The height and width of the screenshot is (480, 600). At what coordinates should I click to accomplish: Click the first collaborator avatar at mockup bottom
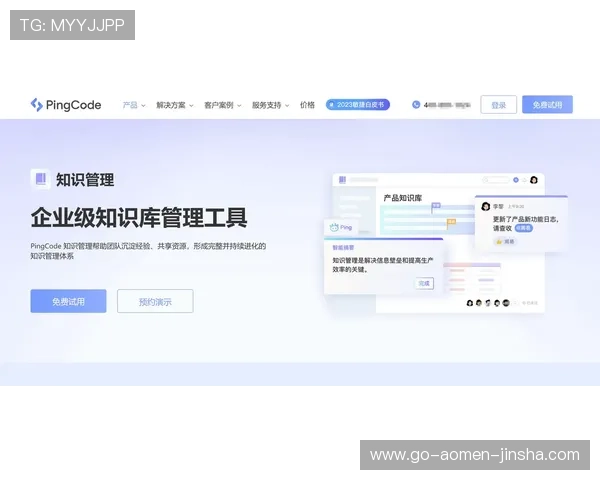pos(470,303)
